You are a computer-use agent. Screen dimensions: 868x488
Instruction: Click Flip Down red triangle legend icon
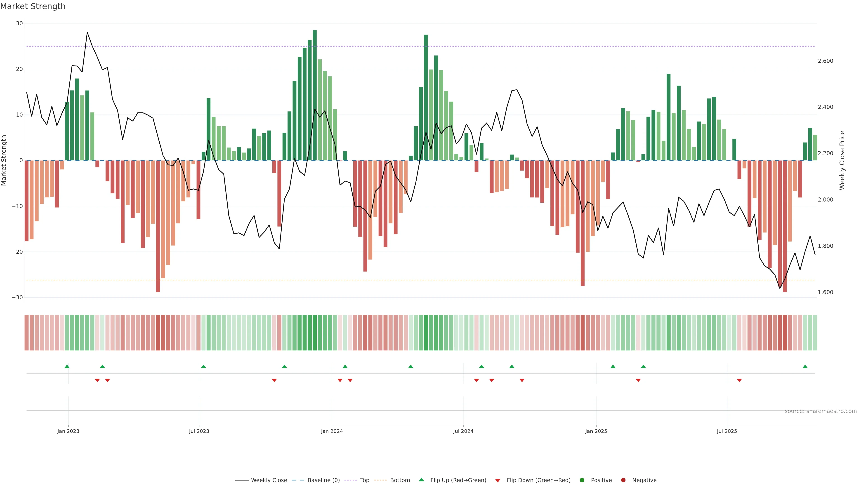point(498,481)
